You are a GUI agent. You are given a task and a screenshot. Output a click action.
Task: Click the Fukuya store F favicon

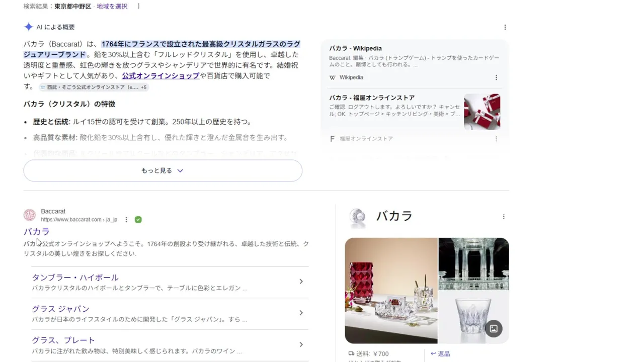(x=332, y=139)
